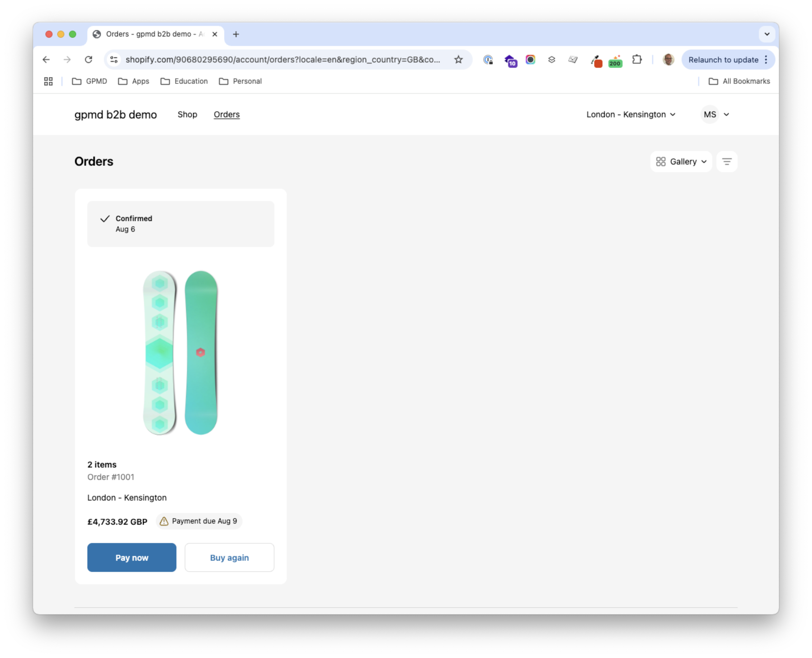Image resolution: width=812 pixels, height=658 pixels.
Task: Click the Chrome profile avatar picture
Action: (668, 60)
